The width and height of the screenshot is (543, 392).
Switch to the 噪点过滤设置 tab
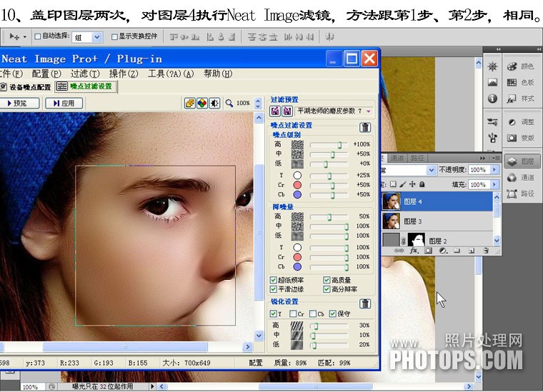pyautogui.click(x=85, y=86)
